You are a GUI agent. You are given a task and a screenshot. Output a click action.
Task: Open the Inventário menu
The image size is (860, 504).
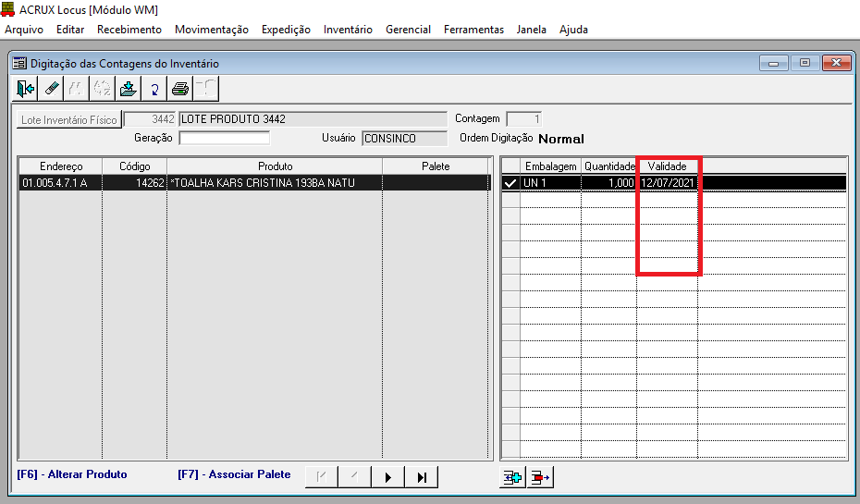tap(348, 30)
